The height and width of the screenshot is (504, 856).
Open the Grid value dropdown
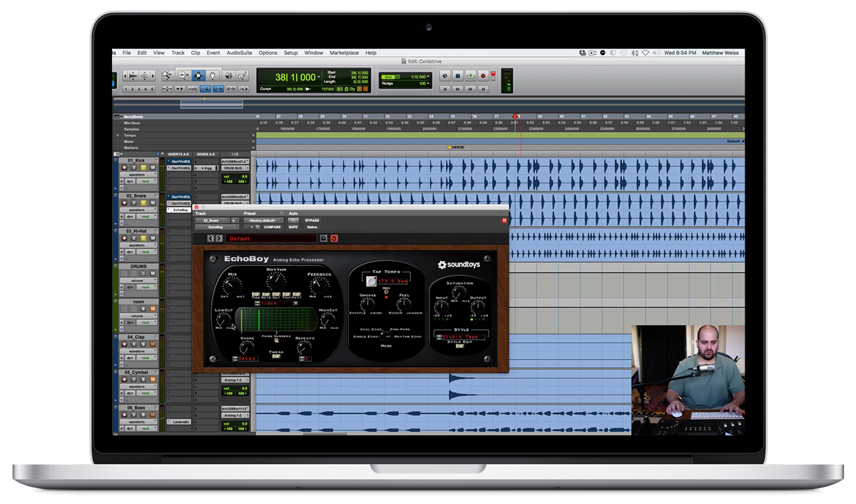[x=429, y=77]
